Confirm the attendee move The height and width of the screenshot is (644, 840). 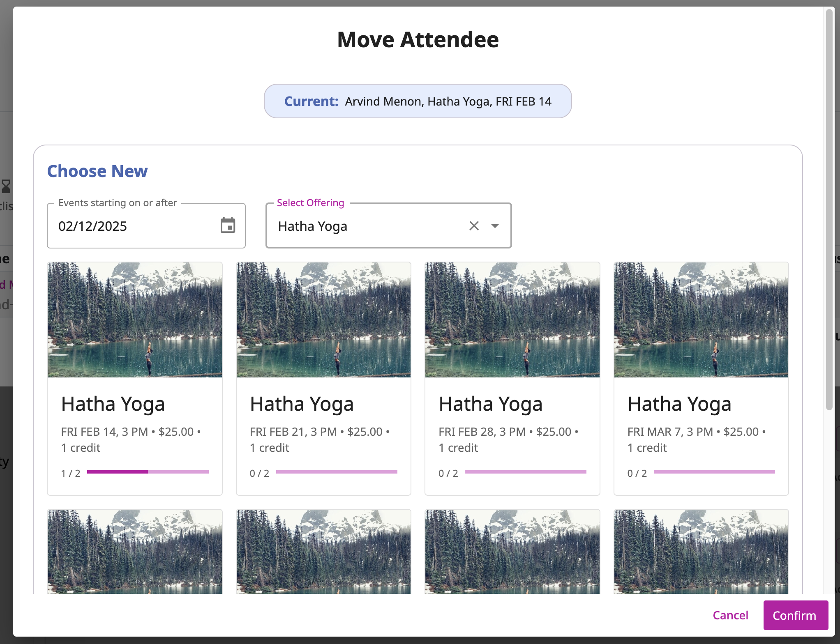(795, 615)
